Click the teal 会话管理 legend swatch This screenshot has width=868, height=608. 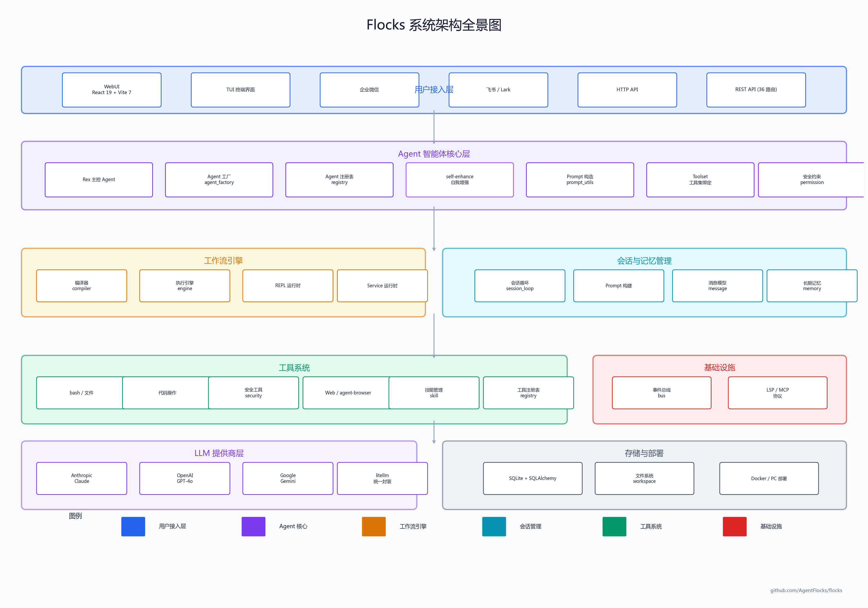(x=494, y=526)
